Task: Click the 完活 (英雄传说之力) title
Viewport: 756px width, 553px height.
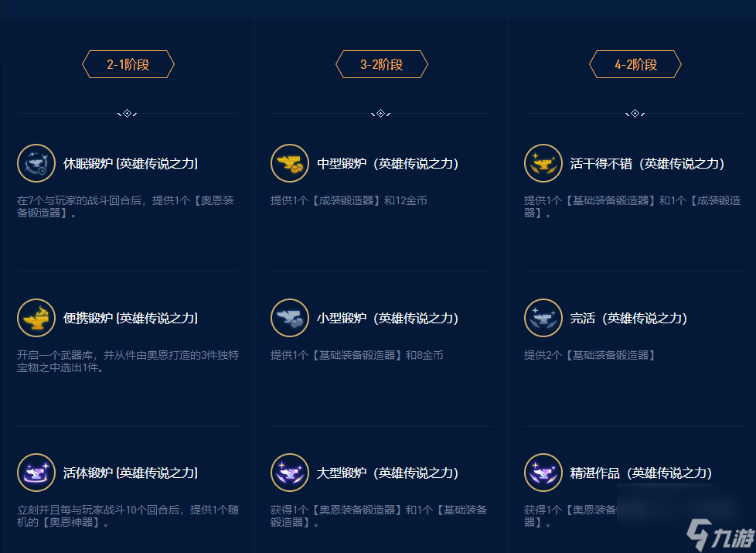Action: (628, 319)
